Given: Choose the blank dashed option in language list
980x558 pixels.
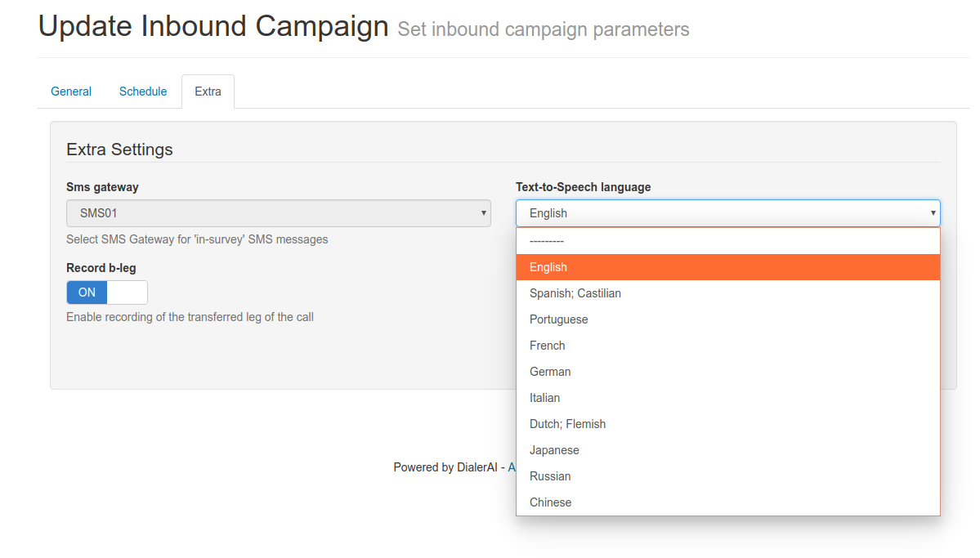Looking at the screenshot, I should coord(727,240).
